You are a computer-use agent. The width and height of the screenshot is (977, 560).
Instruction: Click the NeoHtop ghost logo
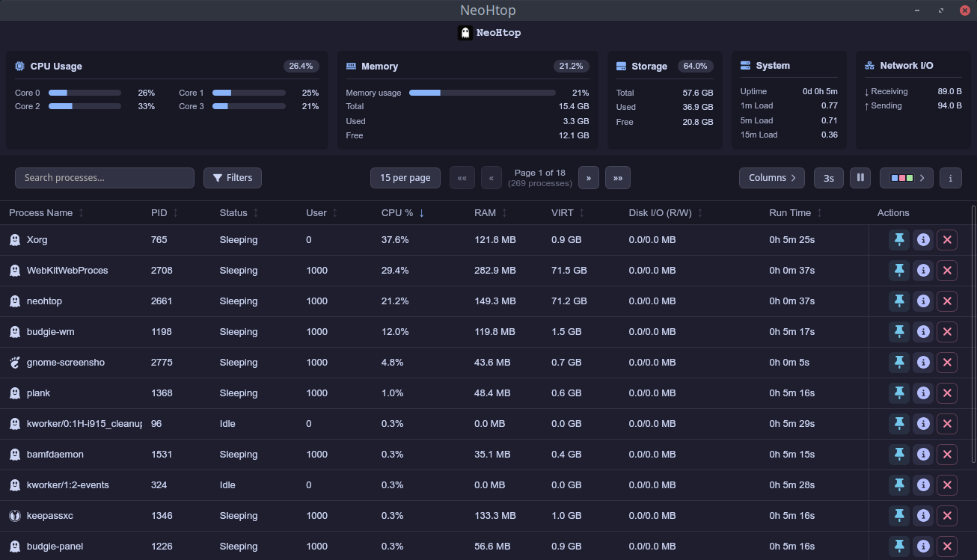coord(465,33)
